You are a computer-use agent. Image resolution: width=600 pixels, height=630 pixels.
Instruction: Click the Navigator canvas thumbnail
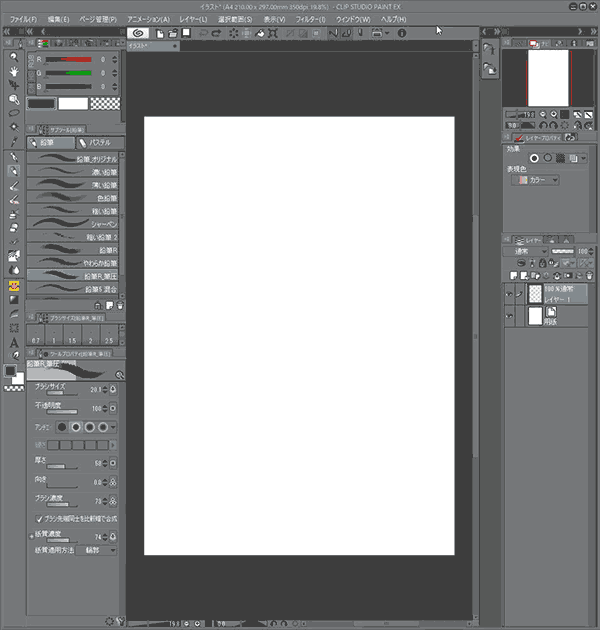548,78
